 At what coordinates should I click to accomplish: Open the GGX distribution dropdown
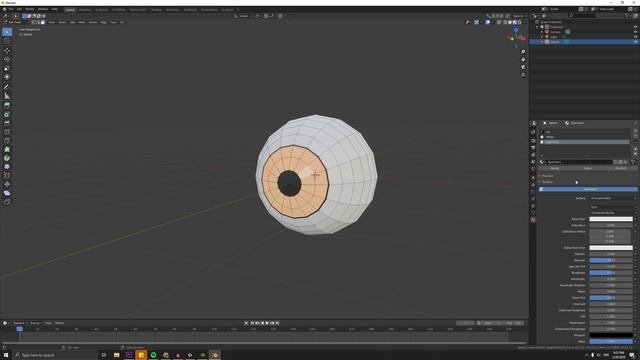[x=613, y=207]
